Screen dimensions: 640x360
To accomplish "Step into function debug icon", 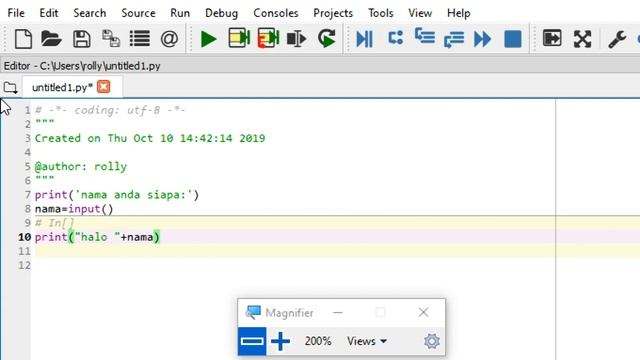I will coord(425,37).
